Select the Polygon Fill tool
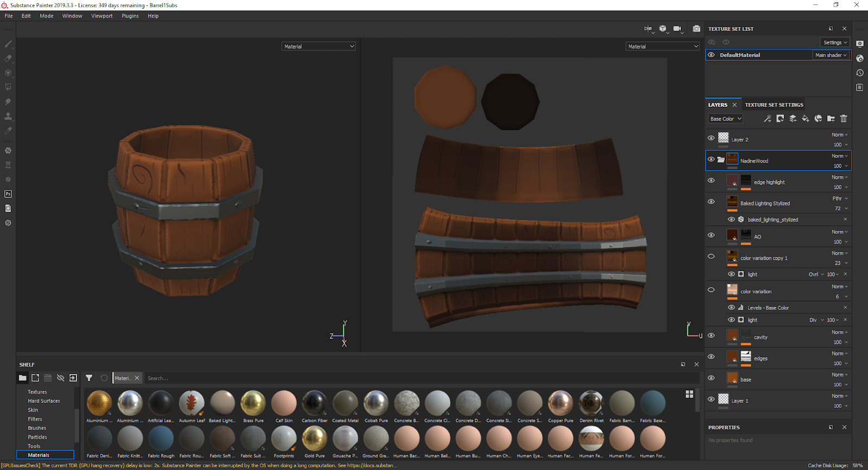This screenshot has width=868, height=470. click(x=8, y=87)
